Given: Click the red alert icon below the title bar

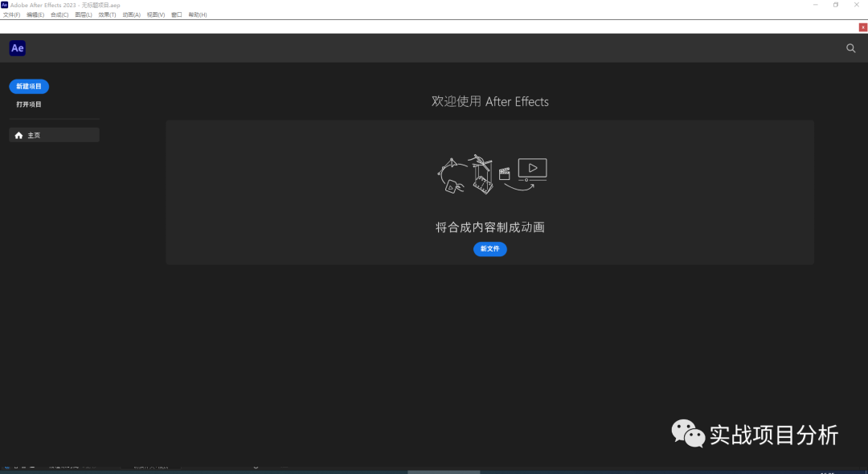Looking at the screenshot, I should [x=861, y=27].
